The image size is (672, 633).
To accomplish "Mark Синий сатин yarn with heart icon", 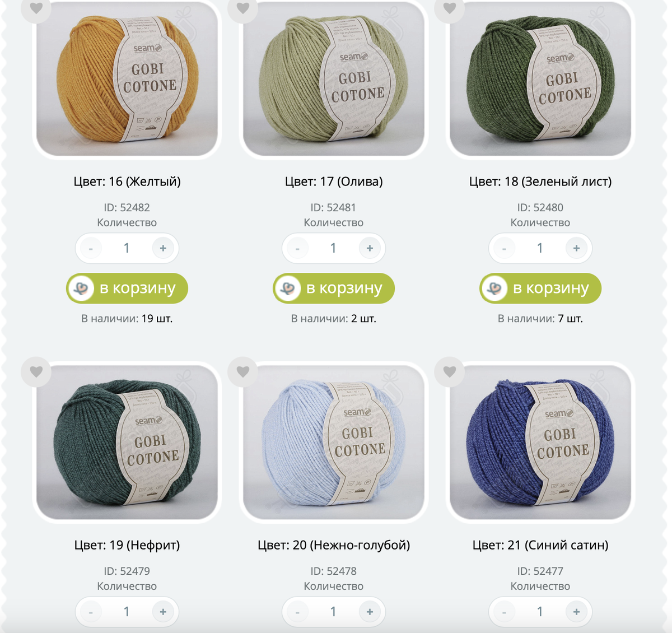I will [450, 371].
